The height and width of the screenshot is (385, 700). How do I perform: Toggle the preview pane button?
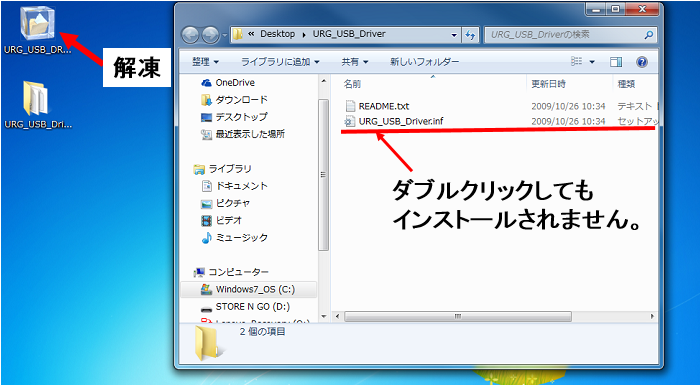[616, 62]
